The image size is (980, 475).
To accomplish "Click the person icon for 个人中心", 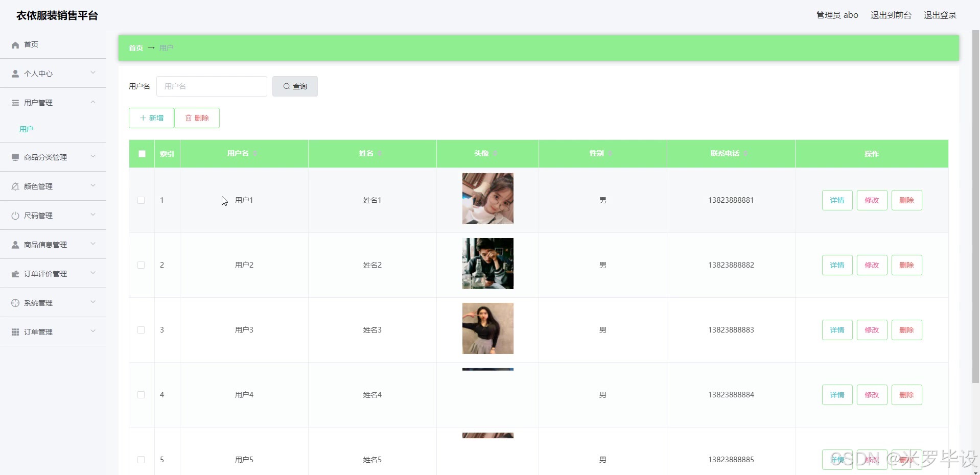I will click(15, 74).
